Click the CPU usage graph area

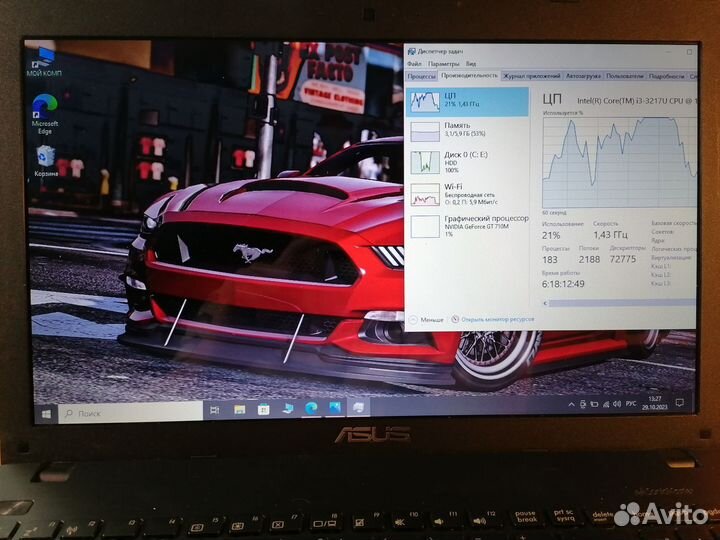click(x=619, y=162)
